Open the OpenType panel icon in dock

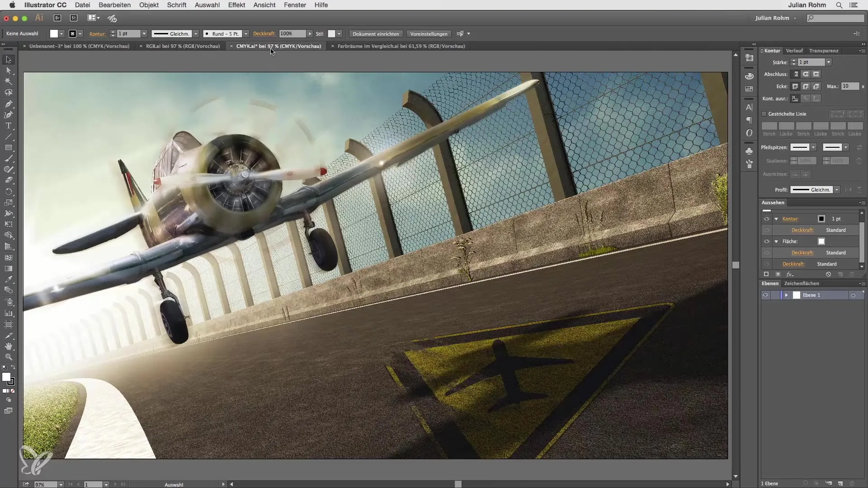click(749, 133)
